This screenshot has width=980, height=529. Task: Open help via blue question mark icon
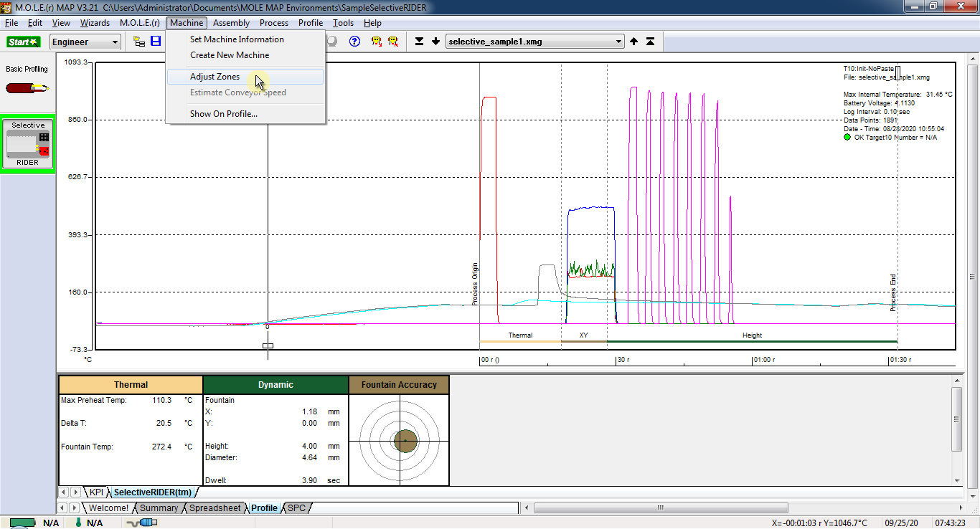[354, 42]
